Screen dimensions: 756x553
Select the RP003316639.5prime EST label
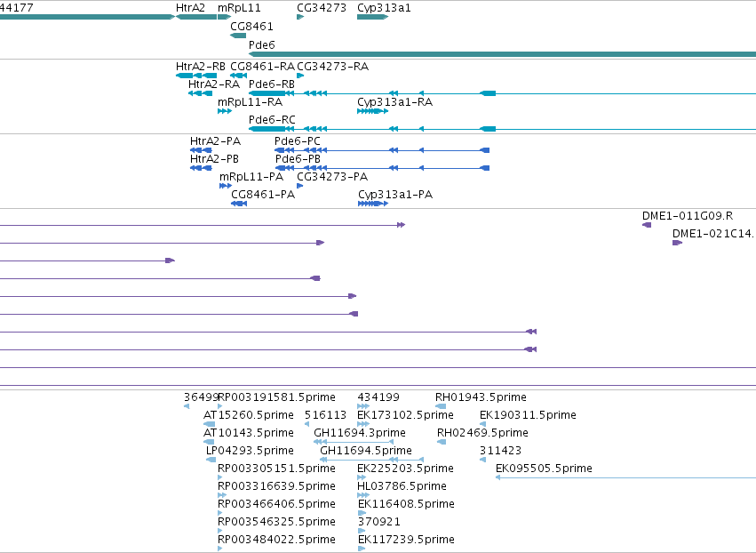coord(277,486)
